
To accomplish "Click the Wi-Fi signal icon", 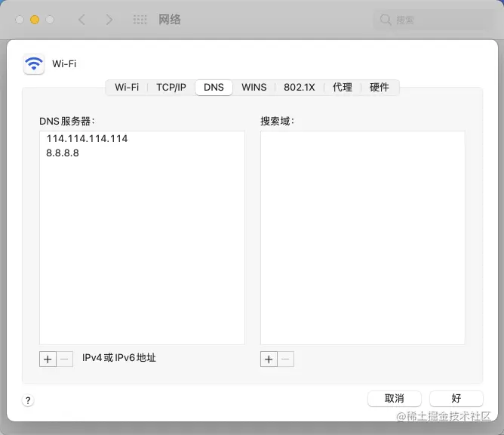I will tap(34, 63).
